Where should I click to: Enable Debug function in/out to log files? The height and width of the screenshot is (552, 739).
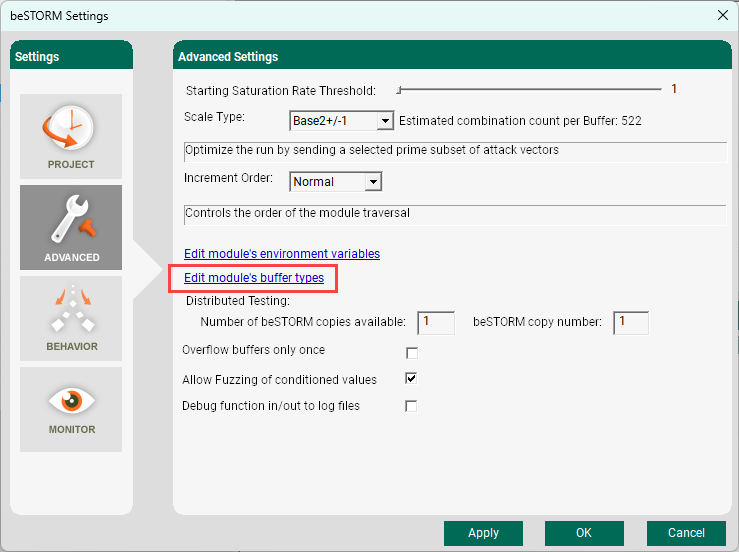coord(411,406)
